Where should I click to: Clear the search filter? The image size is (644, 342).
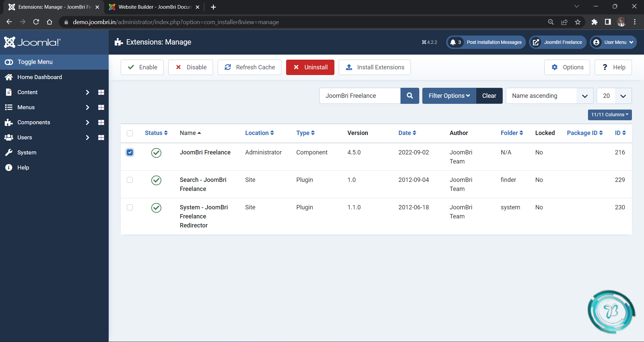[489, 96]
